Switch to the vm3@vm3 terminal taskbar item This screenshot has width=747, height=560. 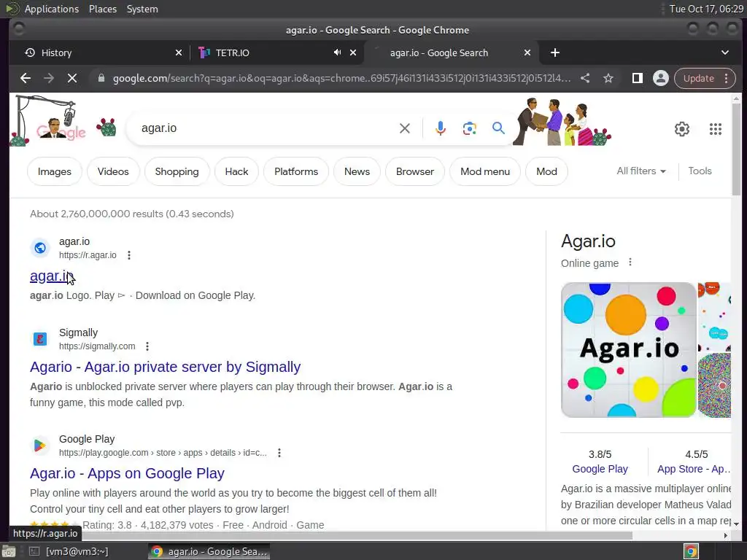69,551
